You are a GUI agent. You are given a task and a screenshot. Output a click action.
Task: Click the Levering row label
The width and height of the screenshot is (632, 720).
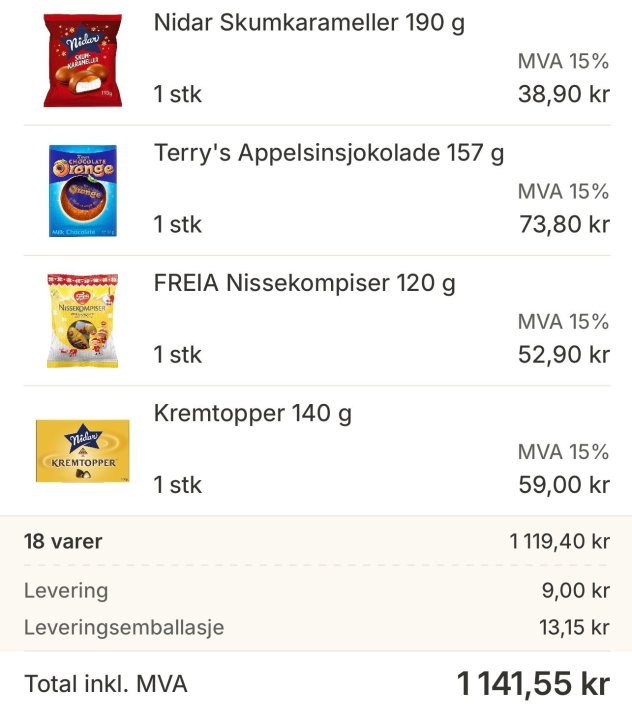[66, 590]
